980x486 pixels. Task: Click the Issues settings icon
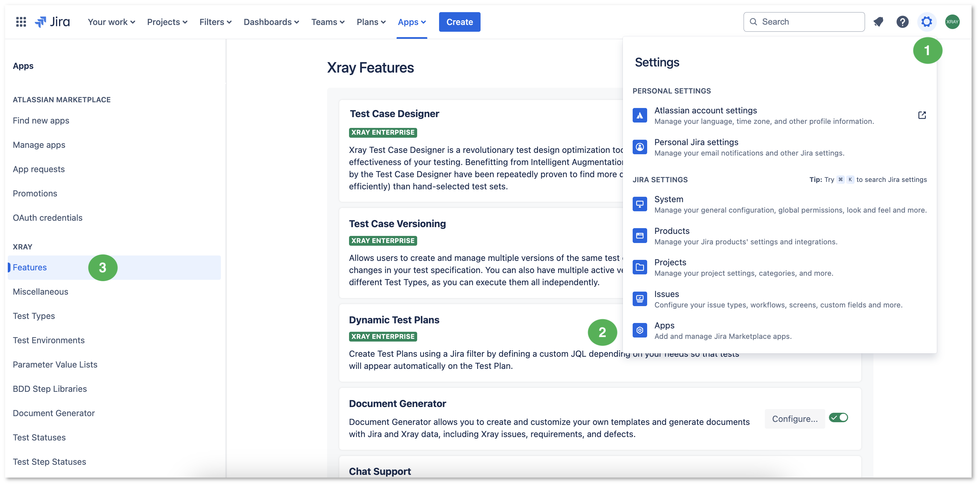point(639,299)
